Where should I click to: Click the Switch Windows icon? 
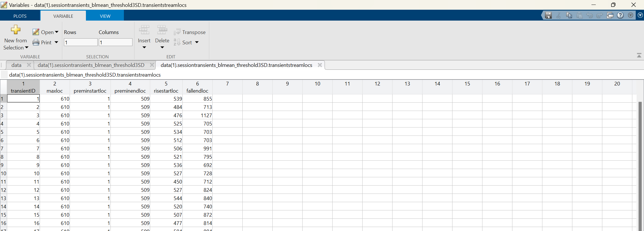point(610,15)
